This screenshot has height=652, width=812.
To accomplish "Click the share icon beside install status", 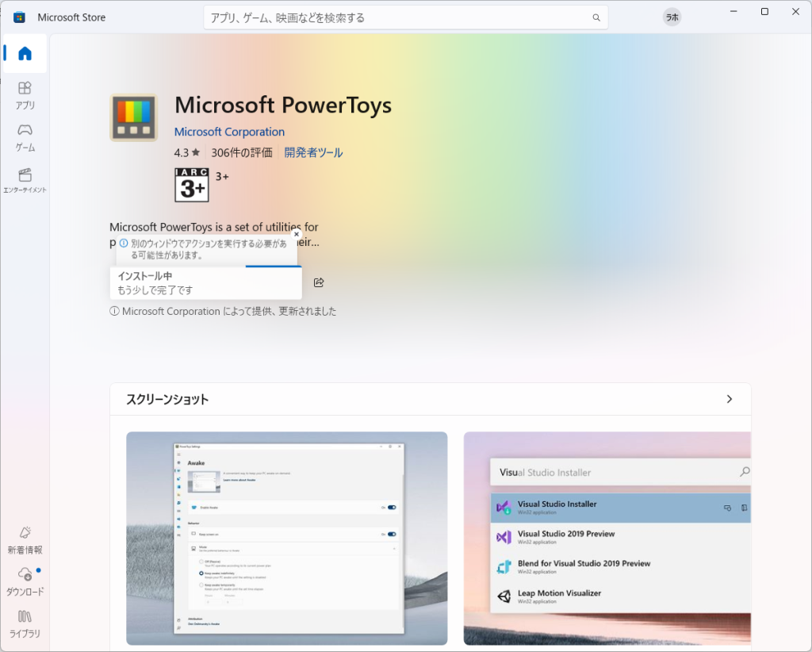I will click(x=319, y=282).
